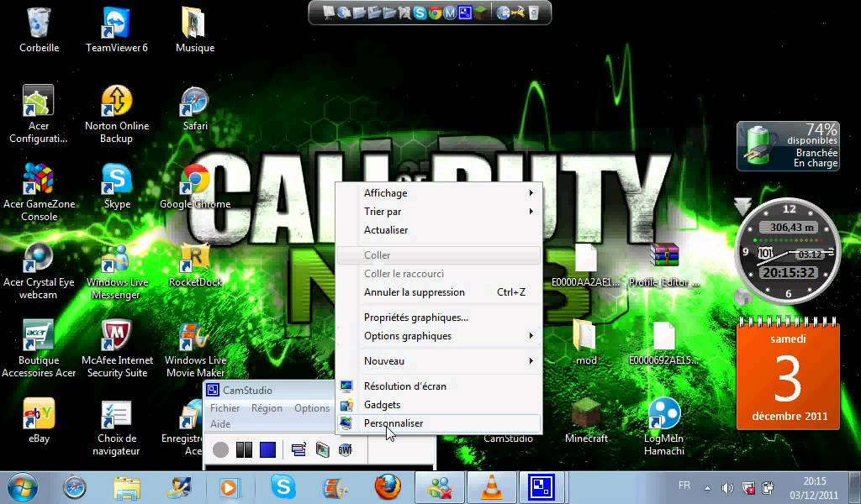
Task: Expand the Affichage submenu
Action: [439, 193]
